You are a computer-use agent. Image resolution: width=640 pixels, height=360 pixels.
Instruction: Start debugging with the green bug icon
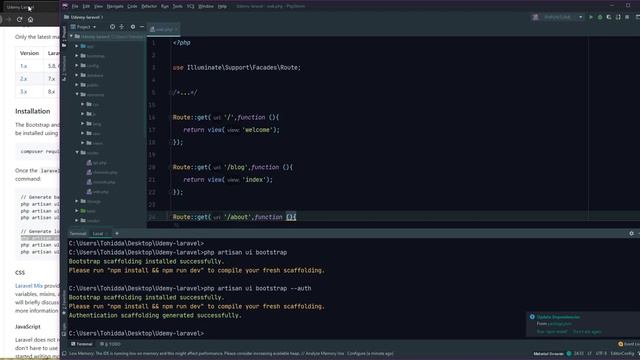600,17
